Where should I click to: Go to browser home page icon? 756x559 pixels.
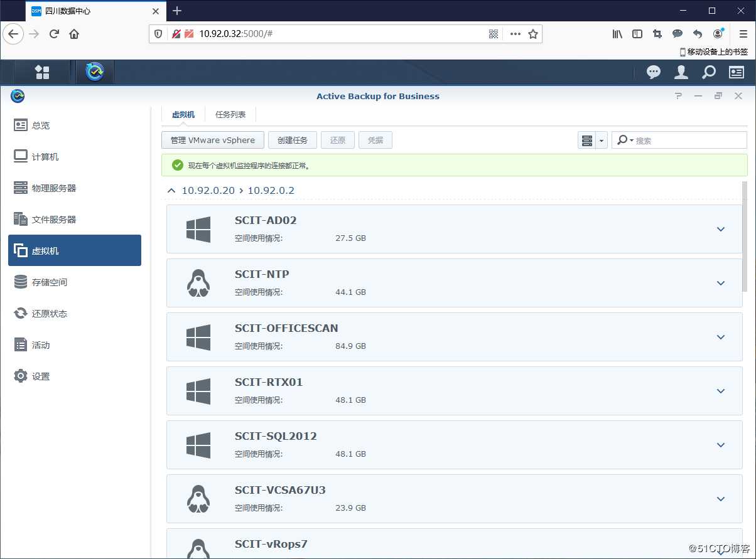74,34
